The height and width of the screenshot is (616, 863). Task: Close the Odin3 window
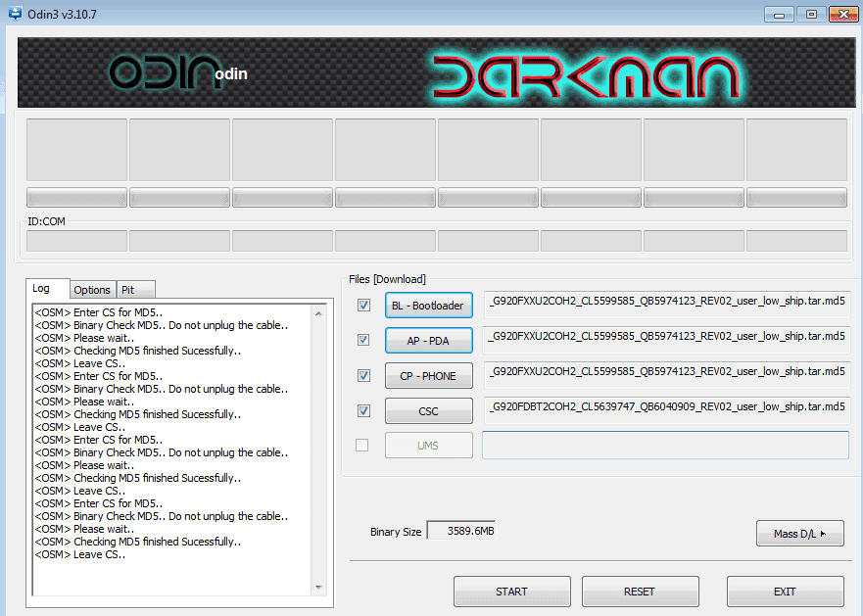843,15
